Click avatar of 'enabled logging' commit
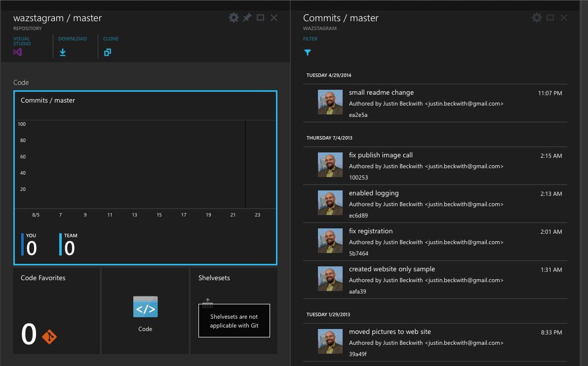 point(330,203)
